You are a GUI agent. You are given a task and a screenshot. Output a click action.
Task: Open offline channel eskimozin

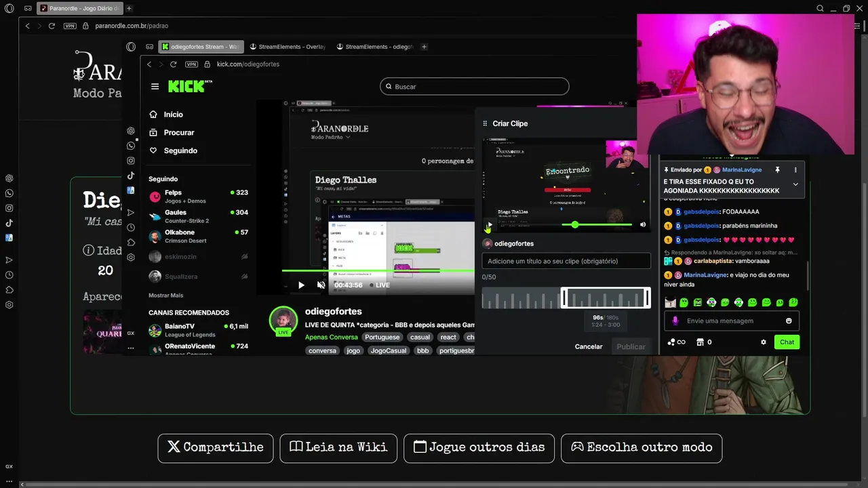198,257
